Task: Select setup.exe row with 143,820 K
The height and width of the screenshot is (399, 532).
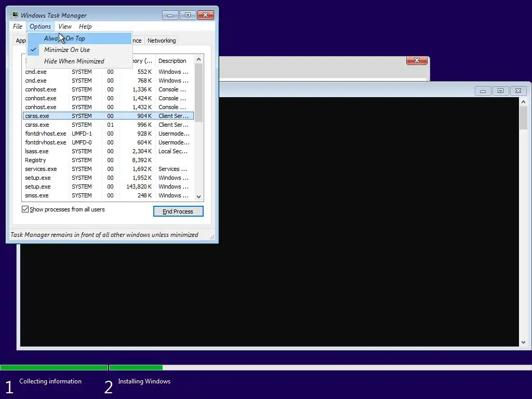Action: pos(108,187)
